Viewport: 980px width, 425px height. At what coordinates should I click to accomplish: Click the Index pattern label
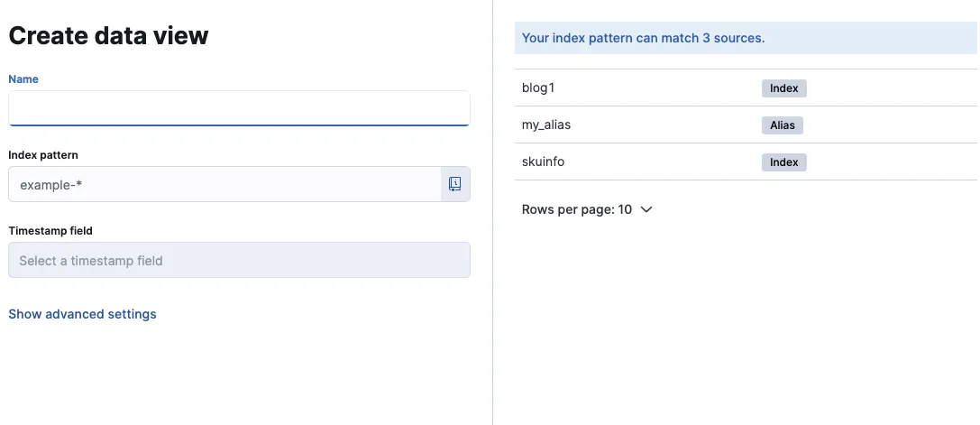pyautogui.click(x=43, y=155)
